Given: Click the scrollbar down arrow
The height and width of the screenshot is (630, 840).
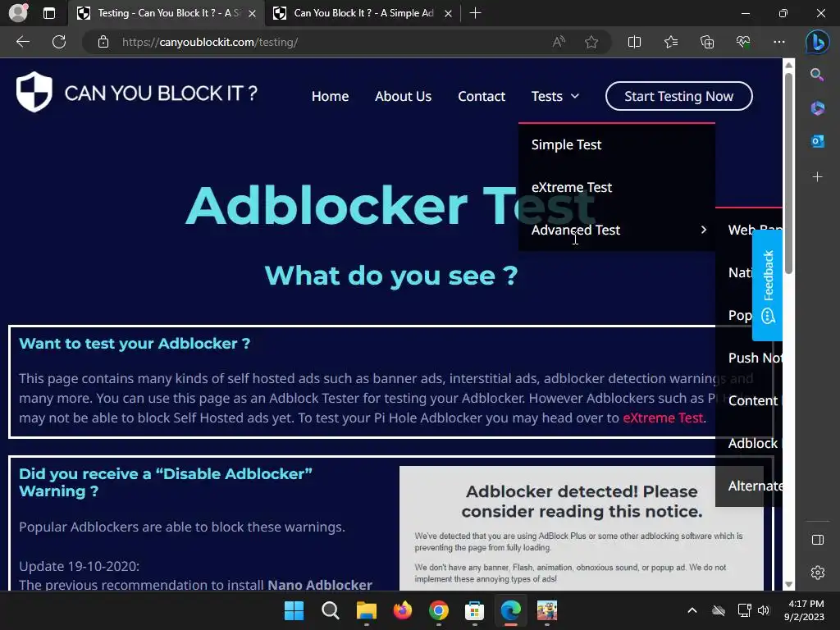Looking at the screenshot, I should click(788, 584).
